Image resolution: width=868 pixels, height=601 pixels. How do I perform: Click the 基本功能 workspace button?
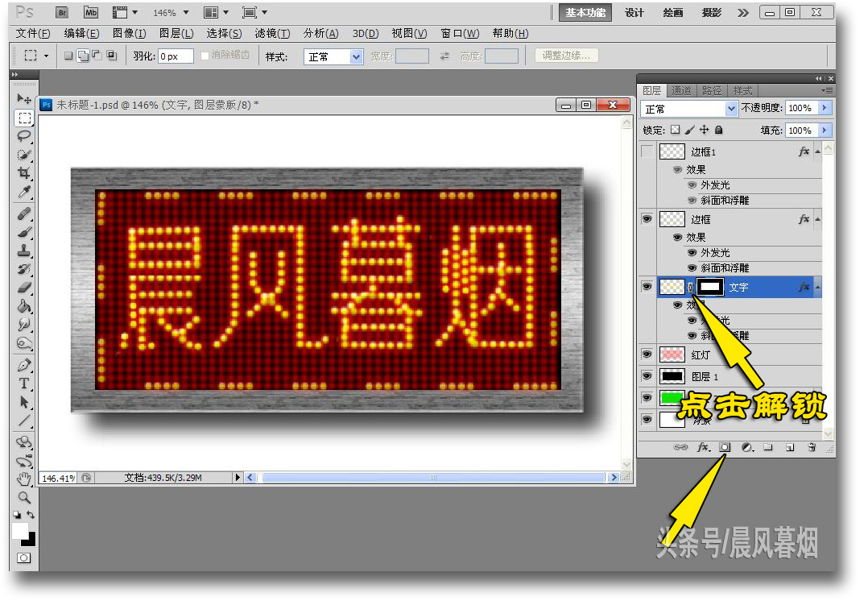[585, 12]
